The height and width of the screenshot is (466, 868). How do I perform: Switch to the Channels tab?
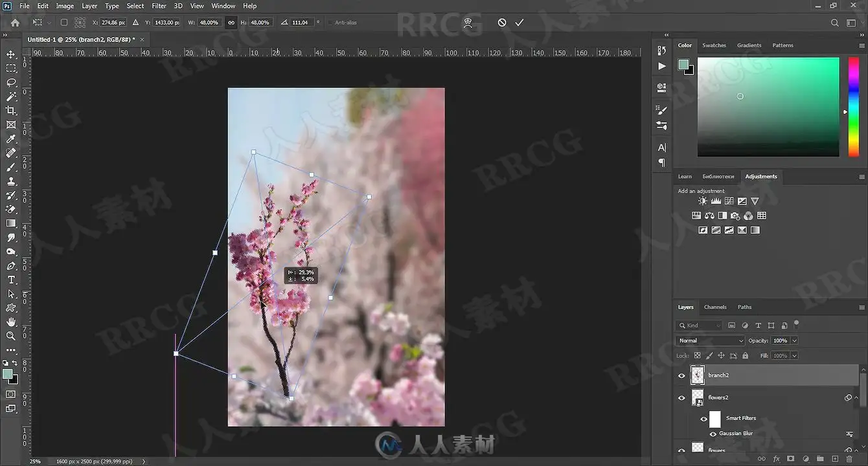(715, 307)
